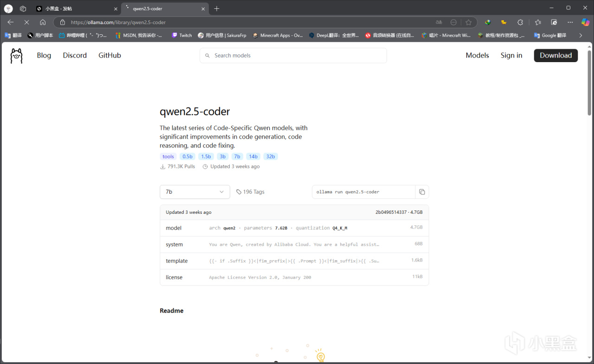Open the SakuraFrp 用户信息 bookmark
This screenshot has height=364, width=594.
coord(222,35)
